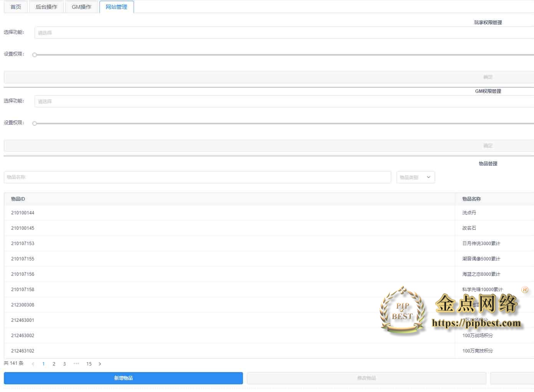Screen dimensions: 534x392
Task: Click GM权限管理 permission slider handle
Action: coord(35,124)
